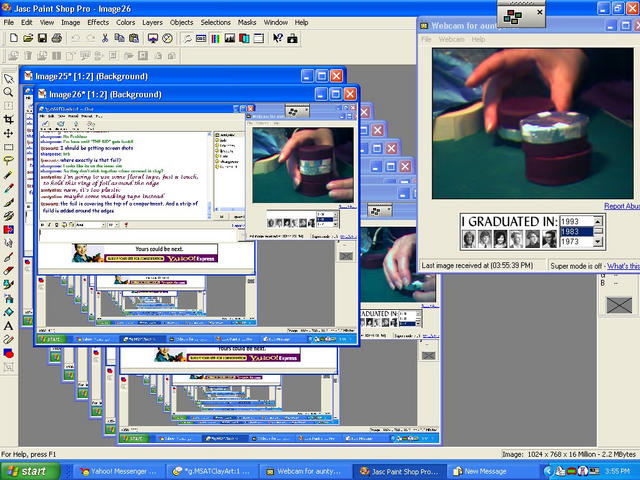
Task: Select the Color Replacer tool
Action: tap(8, 229)
